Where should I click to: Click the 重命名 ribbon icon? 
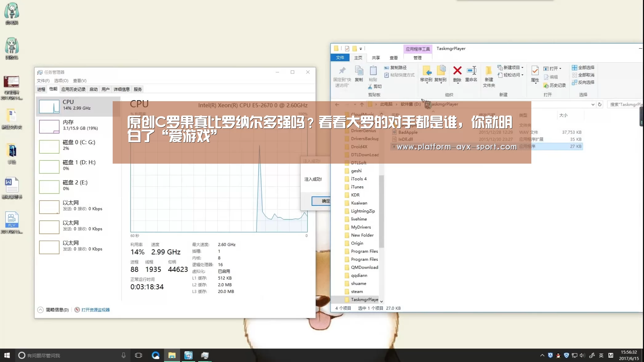[471, 74]
